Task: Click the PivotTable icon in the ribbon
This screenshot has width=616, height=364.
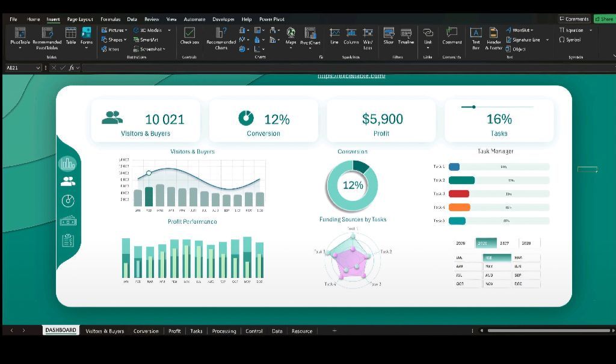Action: tap(20, 35)
